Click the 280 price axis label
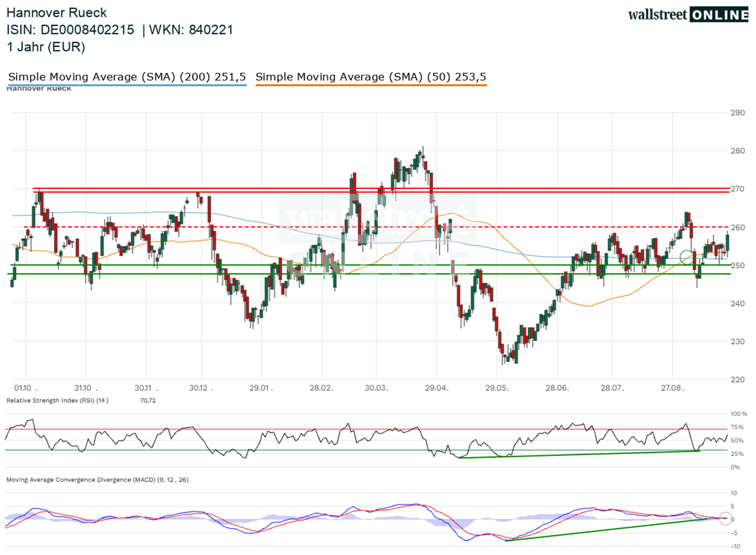 coord(738,151)
